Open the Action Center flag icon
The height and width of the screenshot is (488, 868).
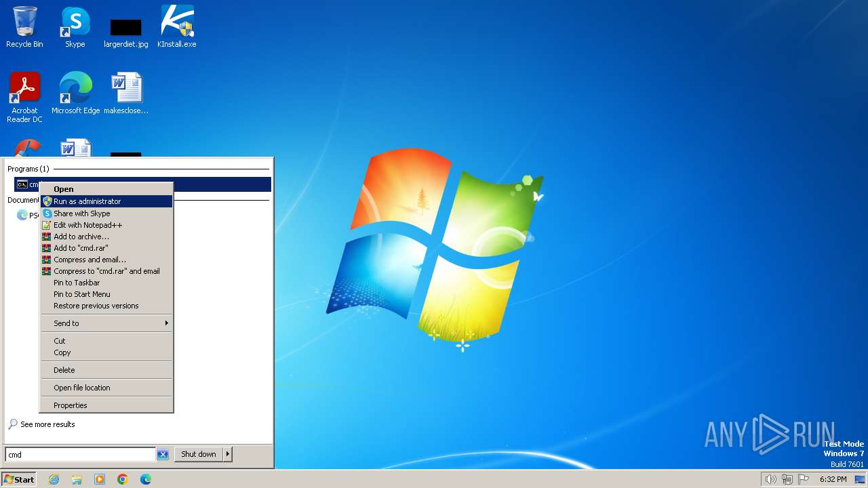point(803,479)
